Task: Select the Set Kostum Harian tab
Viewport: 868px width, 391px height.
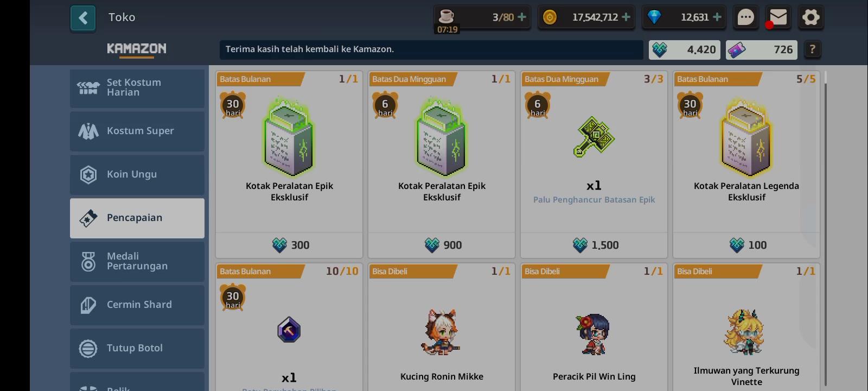Action: tap(137, 88)
